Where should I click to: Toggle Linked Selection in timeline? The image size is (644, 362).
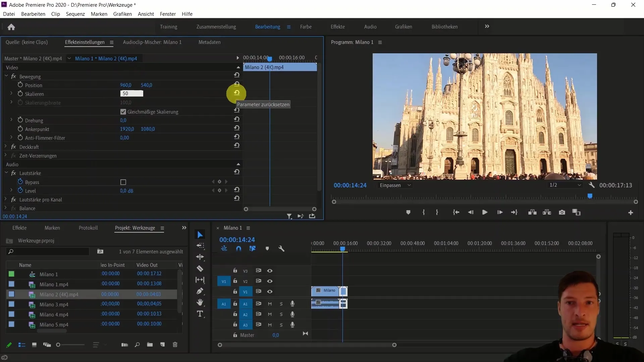coord(253,249)
